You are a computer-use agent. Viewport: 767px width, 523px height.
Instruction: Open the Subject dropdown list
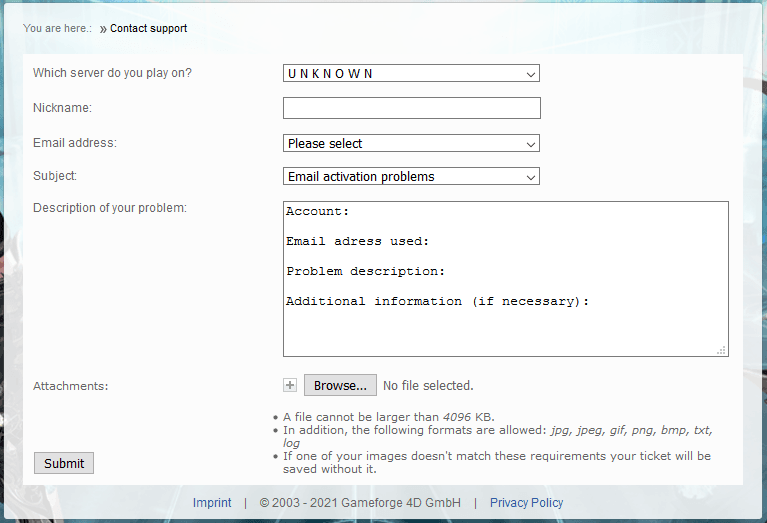[x=411, y=177]
